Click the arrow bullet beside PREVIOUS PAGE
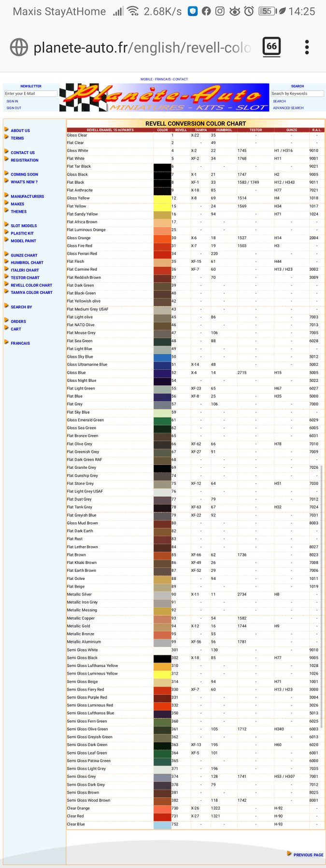 pyautogui.click(x=289, y=854)
